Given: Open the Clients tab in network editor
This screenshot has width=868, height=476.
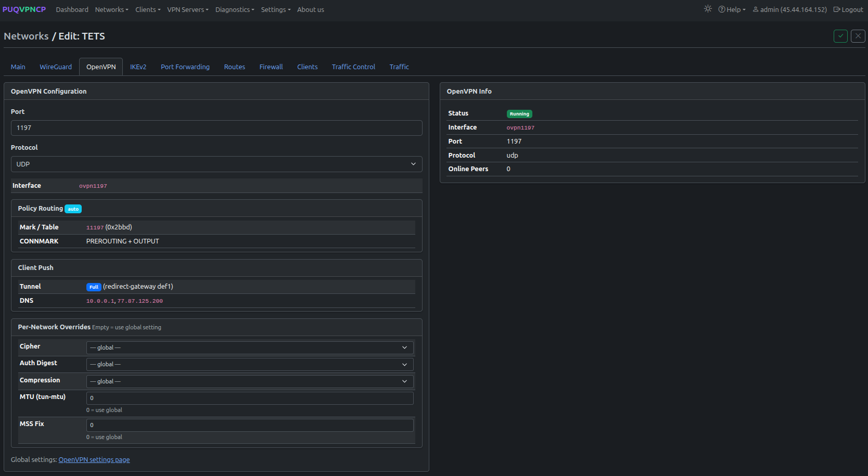Looking at the screenshot, I should [x=308, y=67].
